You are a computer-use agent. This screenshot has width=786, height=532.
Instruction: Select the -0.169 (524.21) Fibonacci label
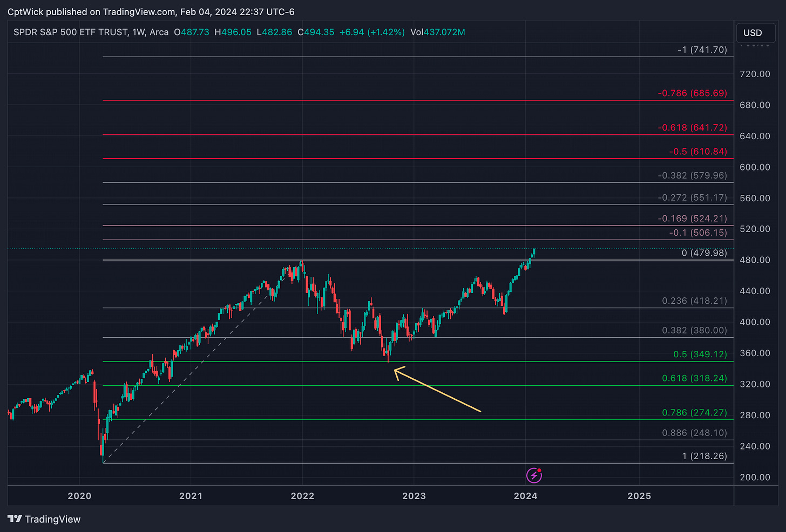693,219
